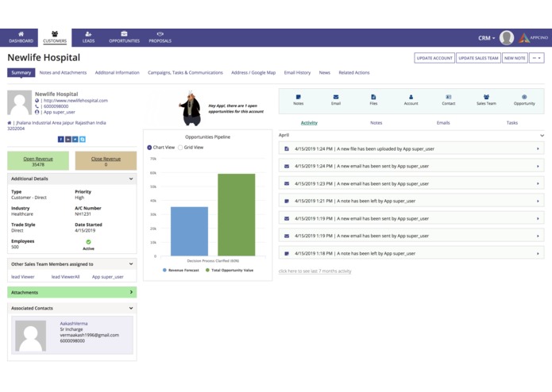Click the Contact quick-action icon
552x392 pixels.
point(449,97)
